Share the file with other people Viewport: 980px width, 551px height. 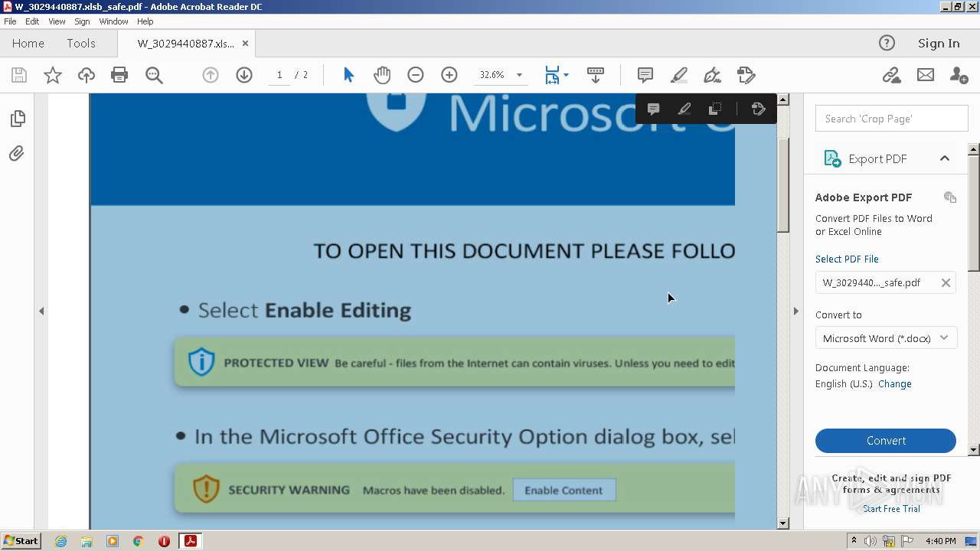pos(959,75)
